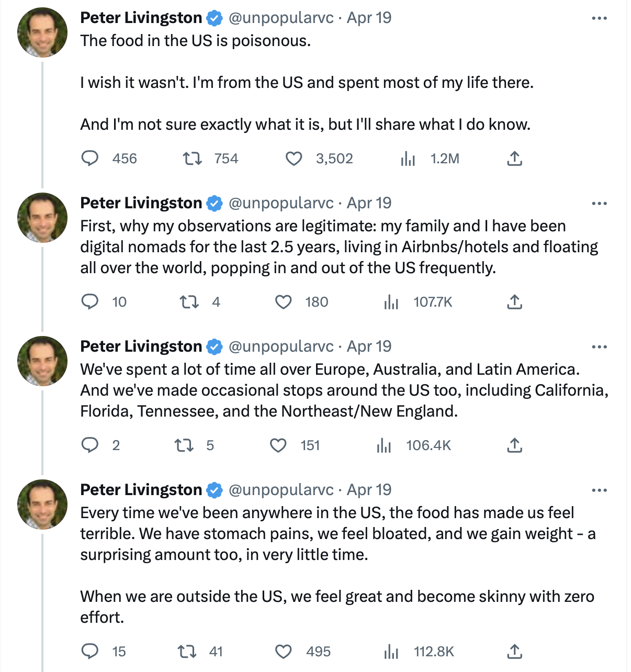View analytics of the 1.2M views tweet
This screenshot has height=672, width=631.
tap(408, 158)
